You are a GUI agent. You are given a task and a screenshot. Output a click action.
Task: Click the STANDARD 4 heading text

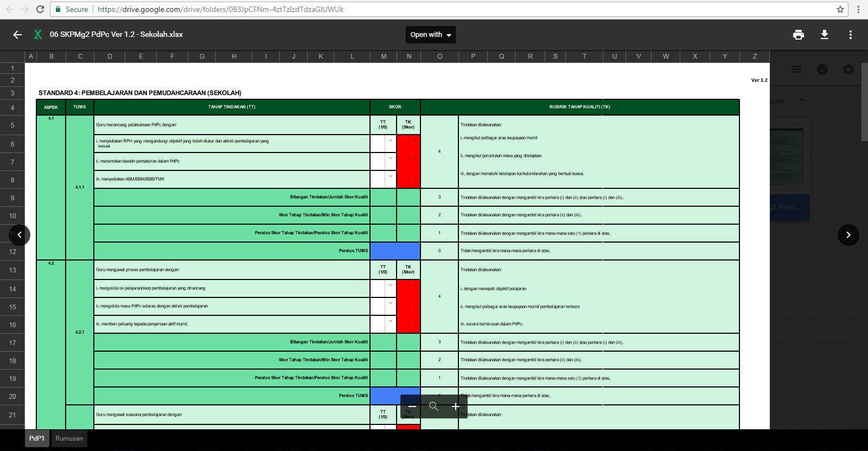140,93
